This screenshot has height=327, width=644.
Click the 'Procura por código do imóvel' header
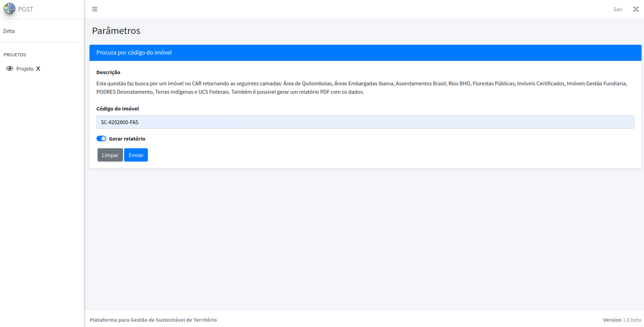click(134, 52)
